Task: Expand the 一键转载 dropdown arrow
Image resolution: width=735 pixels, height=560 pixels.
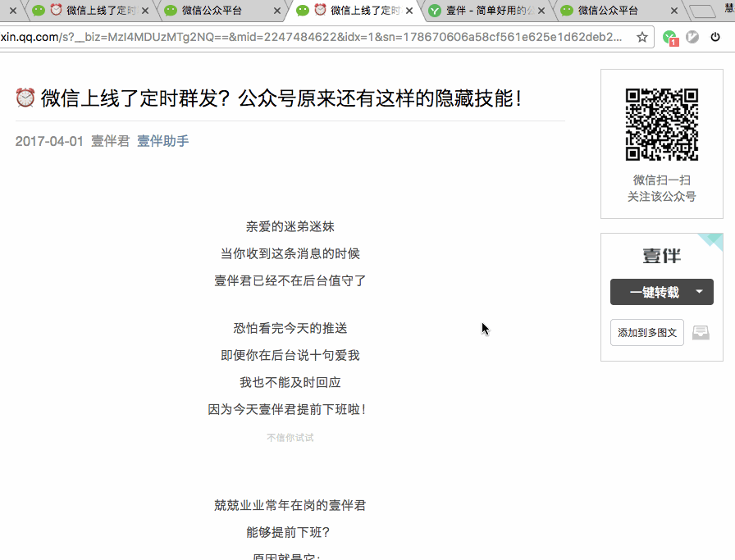Action: 700,292
